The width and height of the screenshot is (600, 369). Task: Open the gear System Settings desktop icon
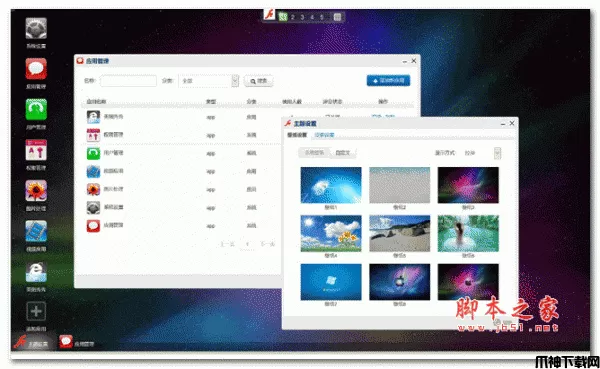coord(36,28)
